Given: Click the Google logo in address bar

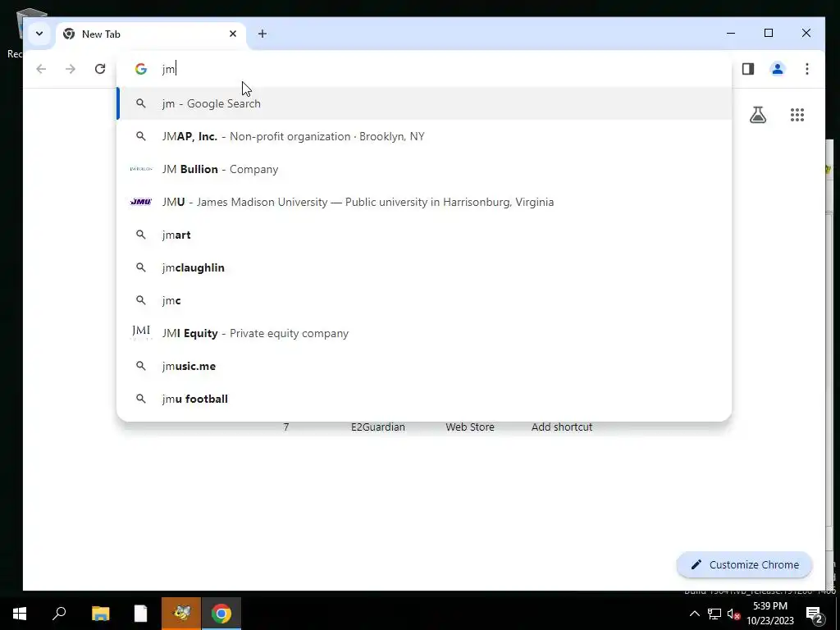Looking at the screenshot, I should coord(141,69).
